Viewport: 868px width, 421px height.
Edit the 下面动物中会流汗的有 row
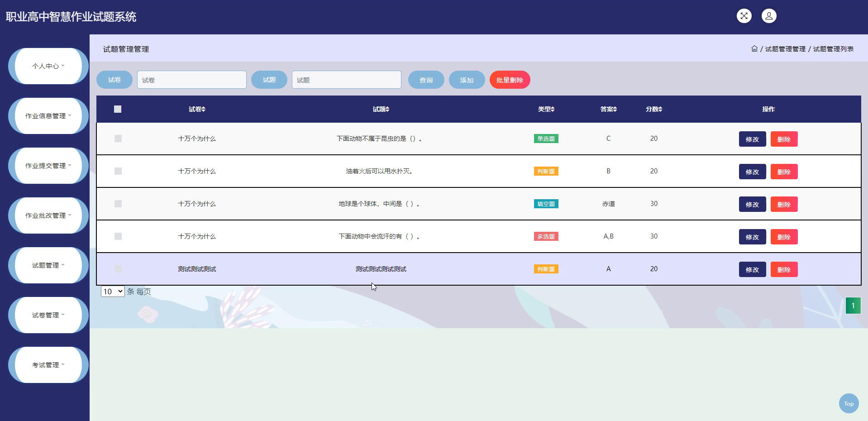click(752, 237)
